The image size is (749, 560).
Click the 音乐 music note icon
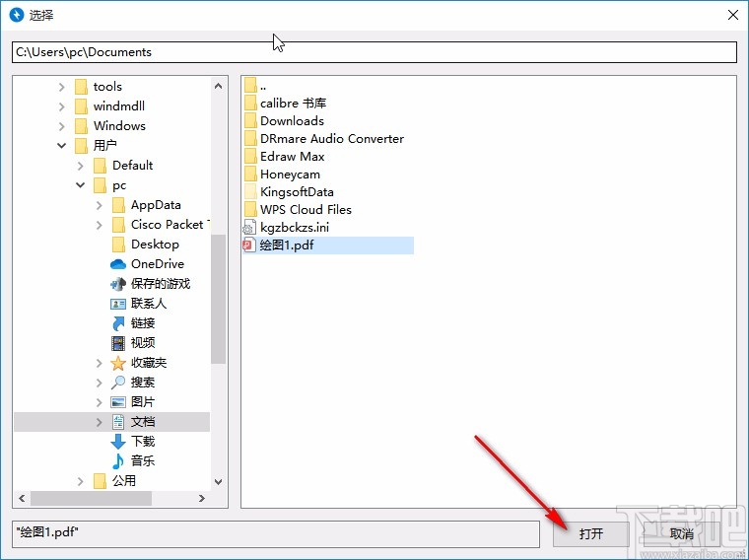(x=118, y=461)
